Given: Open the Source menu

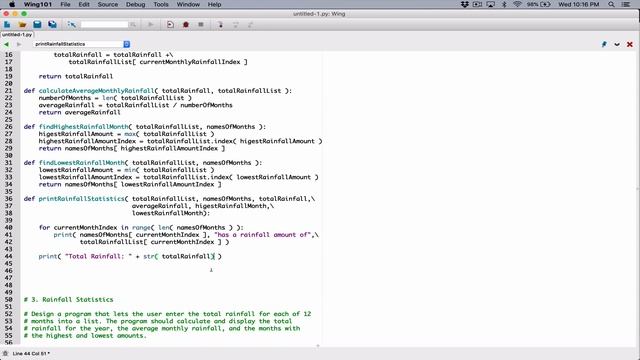Looking at the screenshot, I should [x=108, y=4].
